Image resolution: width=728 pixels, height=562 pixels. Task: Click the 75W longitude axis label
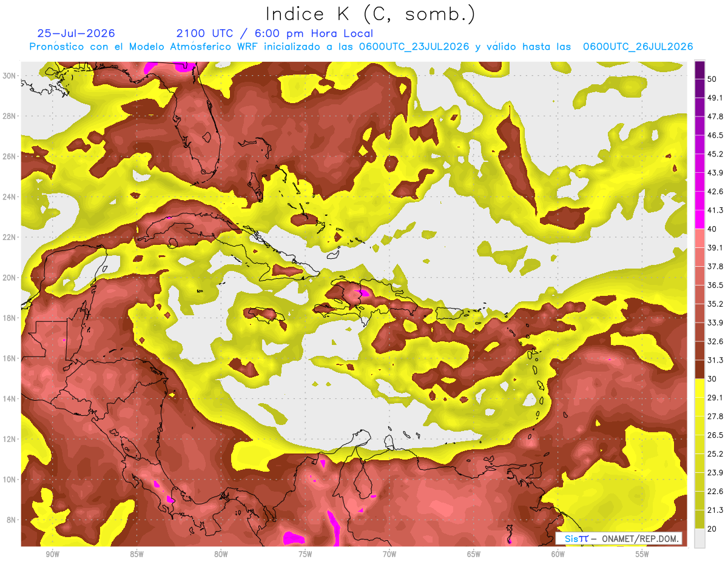305,555
